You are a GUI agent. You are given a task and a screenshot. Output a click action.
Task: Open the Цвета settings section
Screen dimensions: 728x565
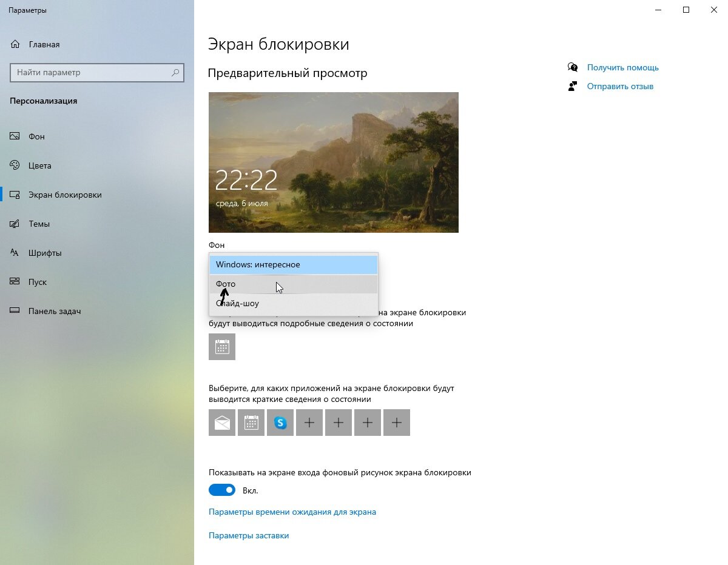(97, 165)
